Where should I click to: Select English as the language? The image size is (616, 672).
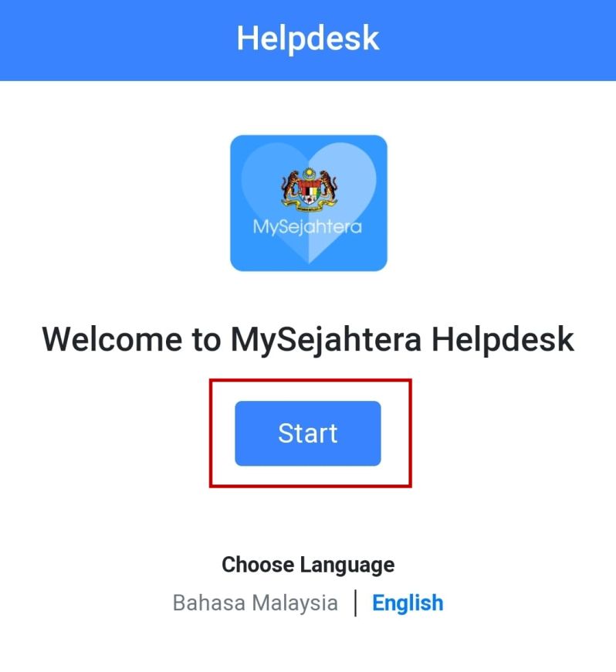click(x=408, y=603)
